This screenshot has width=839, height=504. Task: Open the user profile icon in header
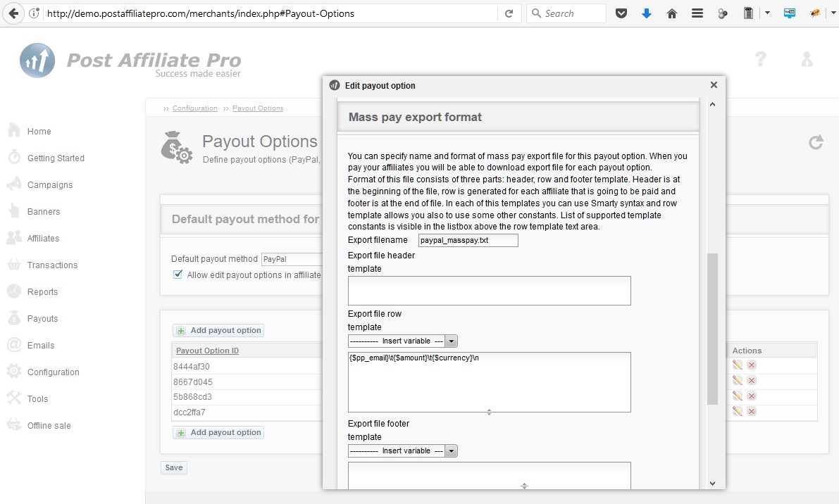click(807, 60)
